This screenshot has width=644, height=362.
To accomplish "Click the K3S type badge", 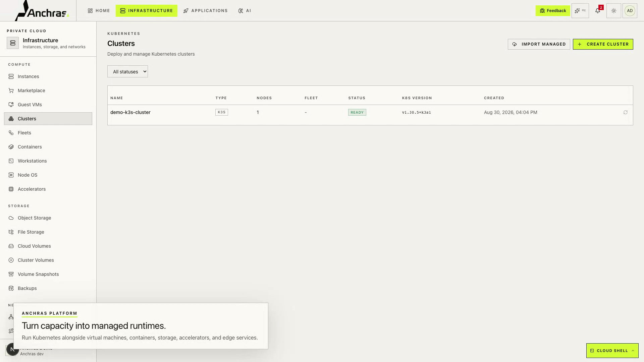I will click(x=222, y=112).
